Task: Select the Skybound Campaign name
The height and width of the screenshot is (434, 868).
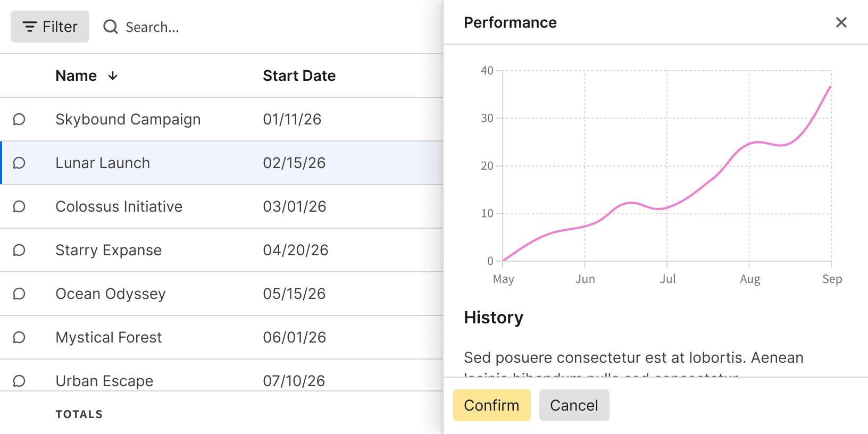Action: pyautogui.click(x=128, y=119)
